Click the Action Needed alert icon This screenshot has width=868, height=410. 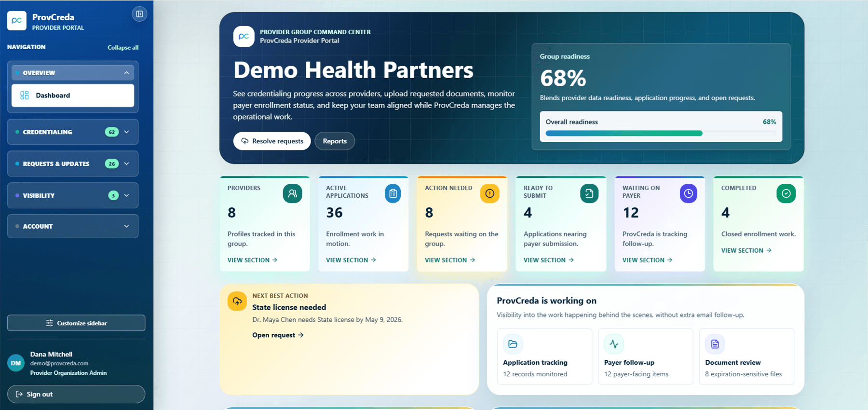[x=490, y=193]
